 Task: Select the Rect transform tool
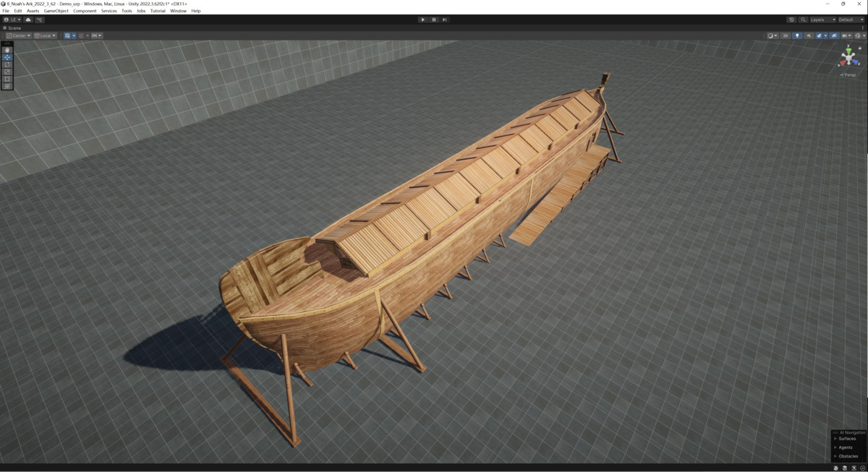tap(7, 79)
